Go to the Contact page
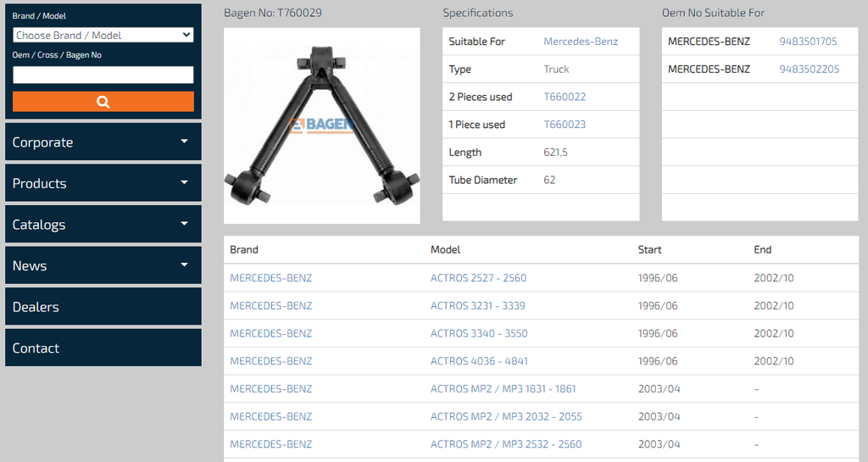The width and height of the screenshot is (868, 462). [103, 348]
